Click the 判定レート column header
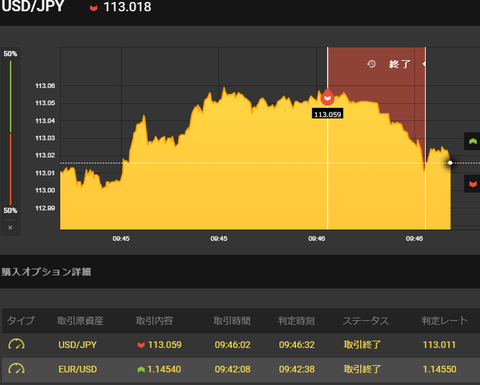 (x=445, y=321)
